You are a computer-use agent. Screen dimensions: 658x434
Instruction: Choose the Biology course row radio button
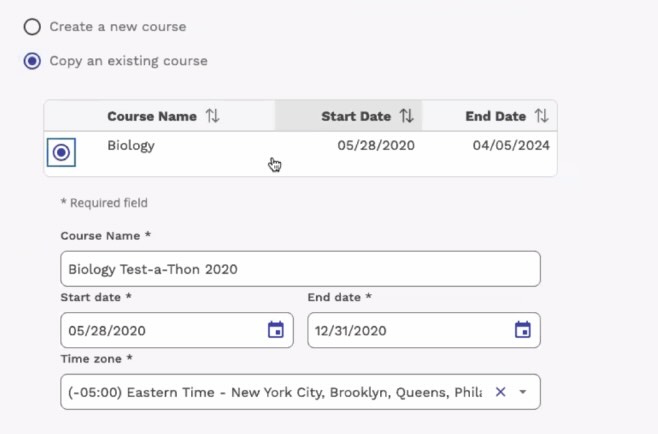[61, 152]
